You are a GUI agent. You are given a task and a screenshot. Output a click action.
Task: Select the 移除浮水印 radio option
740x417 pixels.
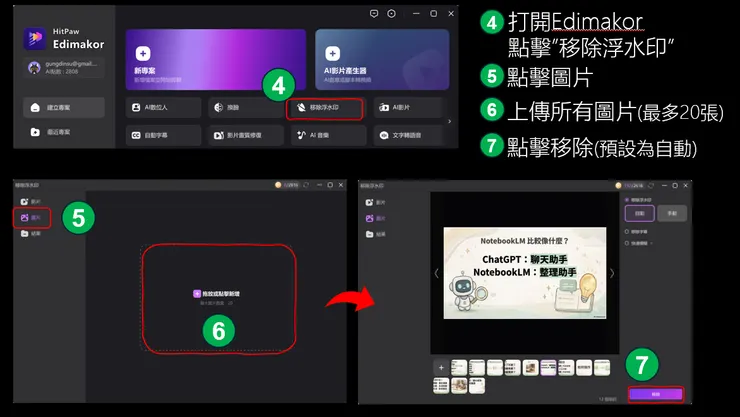coord(627,200)
